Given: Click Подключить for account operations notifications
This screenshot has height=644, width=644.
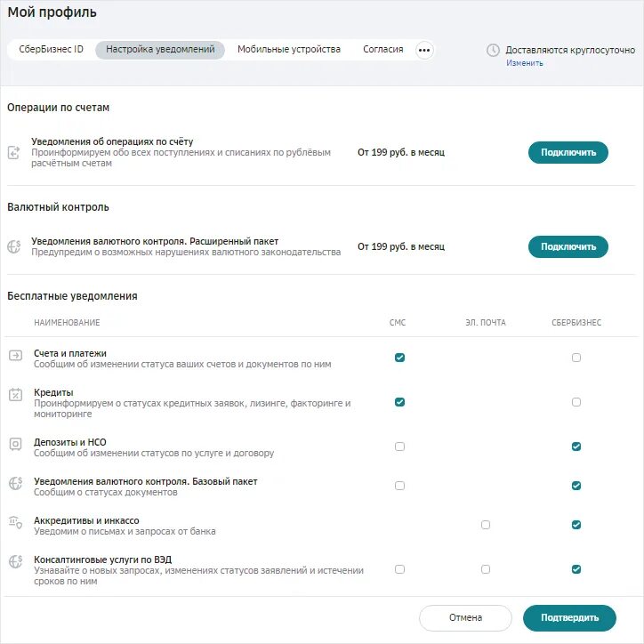Looking at the screenshot, I should [568, 152].
